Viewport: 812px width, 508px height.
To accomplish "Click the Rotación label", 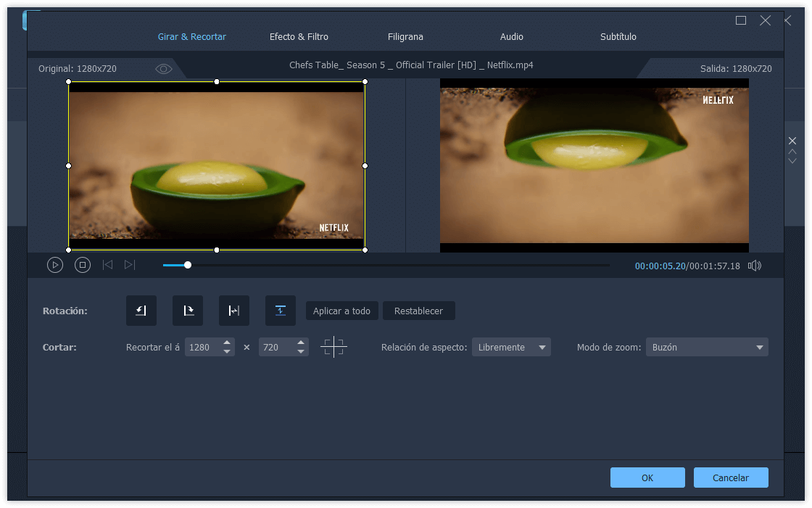I will click(x=65, y=311).
